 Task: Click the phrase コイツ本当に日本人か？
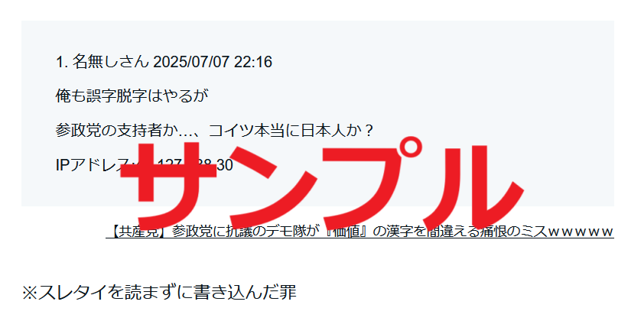pos(292,131)
